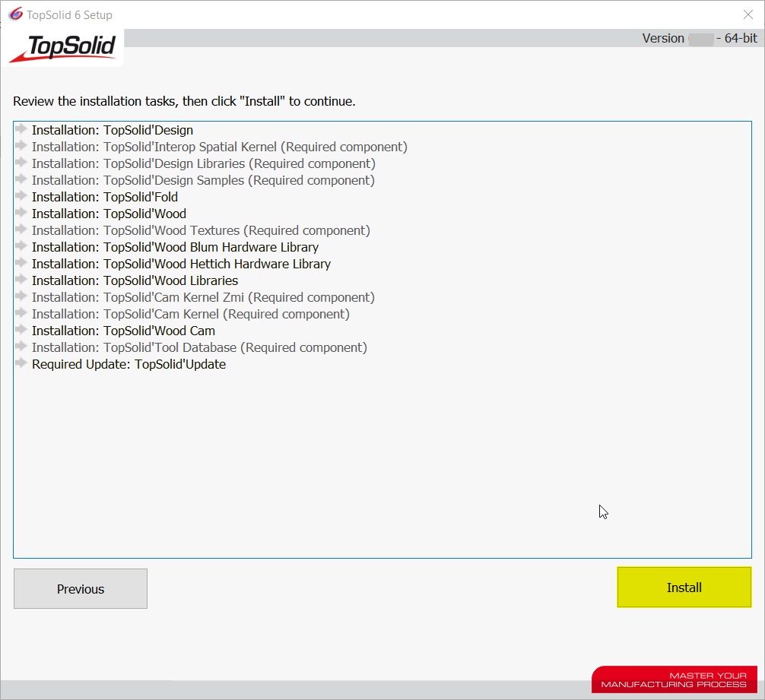Click the arrow icon beside TopSolid'Tool Database
The image size is (765, 700).
[21, 346]
